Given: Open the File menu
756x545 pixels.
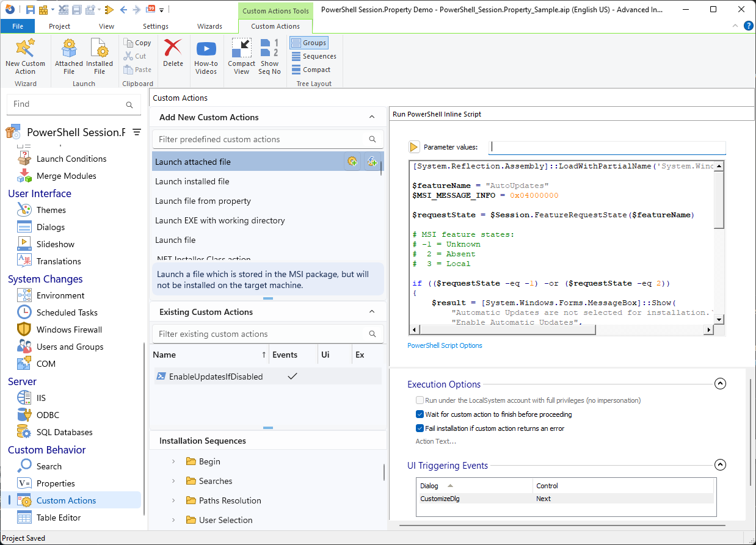Looking at the screenshot, I should click(x=18, y=26).
